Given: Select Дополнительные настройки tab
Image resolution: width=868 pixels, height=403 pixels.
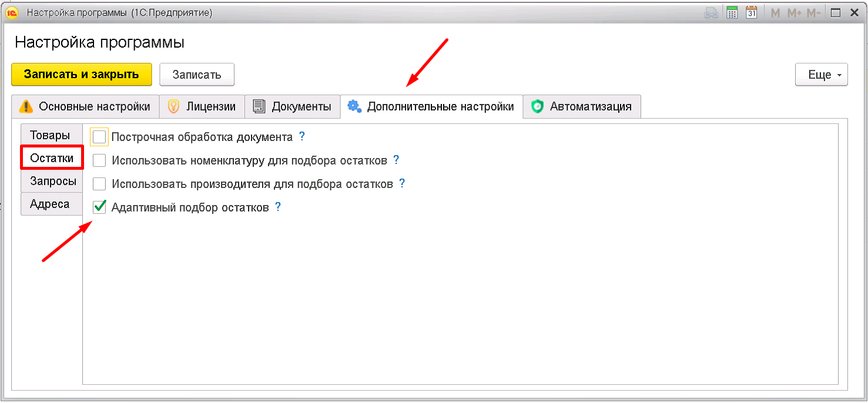Looking at the screenshot, I should 431,106.
